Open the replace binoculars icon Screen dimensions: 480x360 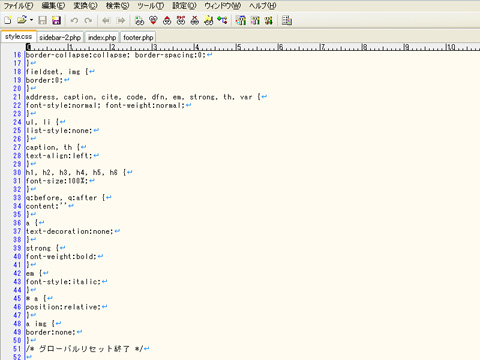click(181, 21)
